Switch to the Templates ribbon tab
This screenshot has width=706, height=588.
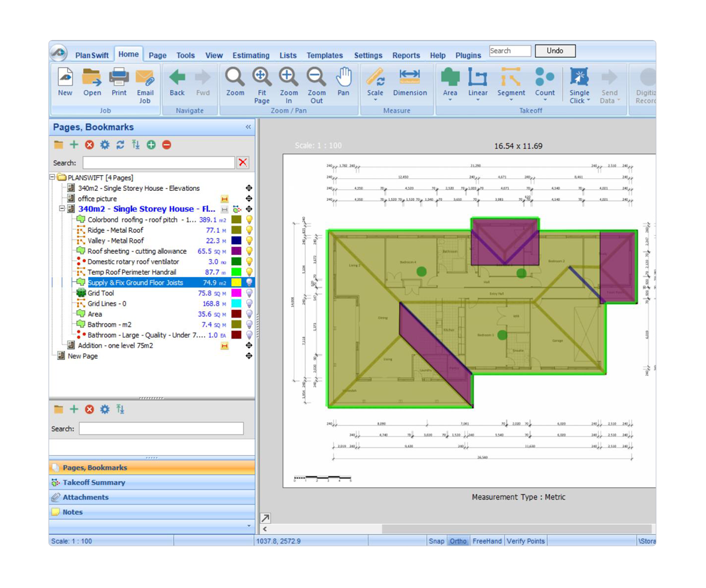pos(325,55)
